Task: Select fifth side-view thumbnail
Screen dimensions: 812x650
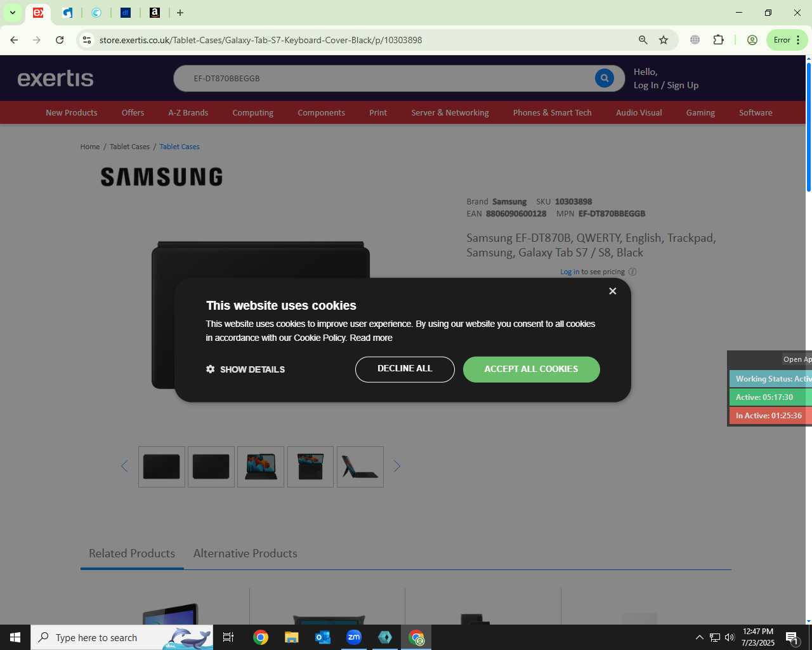Action: (360, 467)
